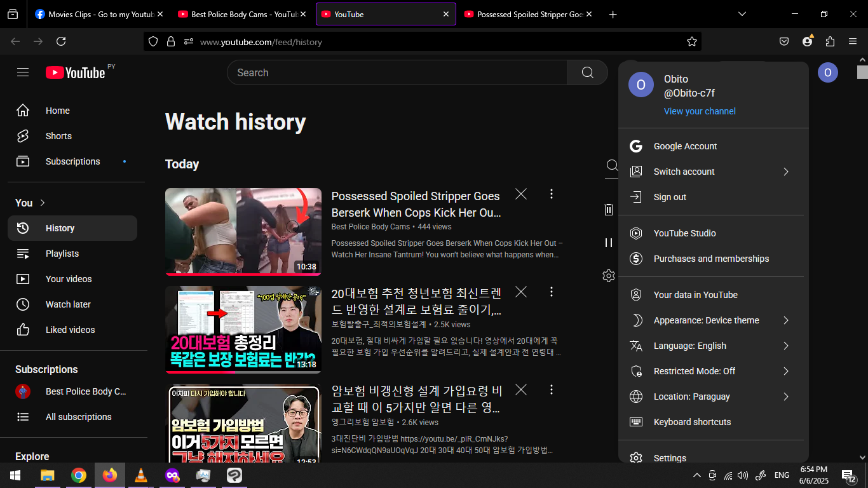This screenshot has height=488, width=868.
Task: Open more actions for Possessed Spoiled Stripper video
Action: (x=552, y=194)
